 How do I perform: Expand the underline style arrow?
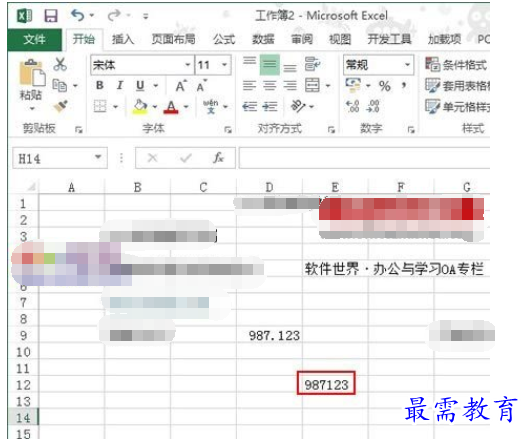coord(156,86)
